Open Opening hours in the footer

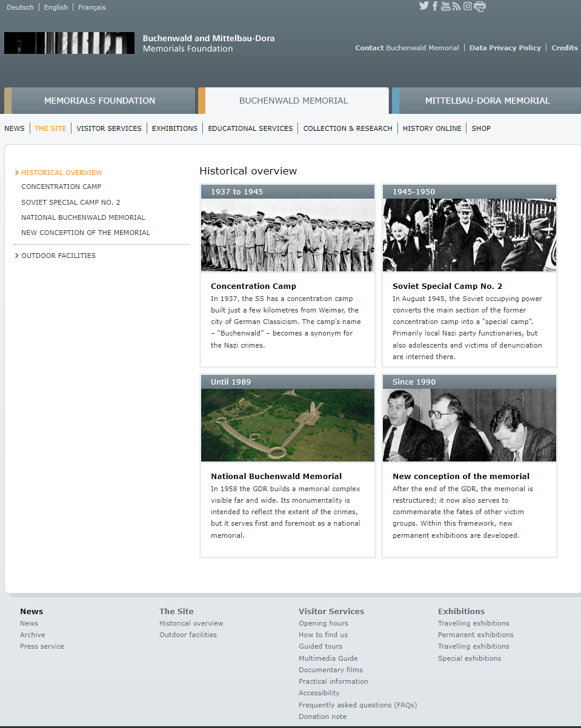point(324,623)
